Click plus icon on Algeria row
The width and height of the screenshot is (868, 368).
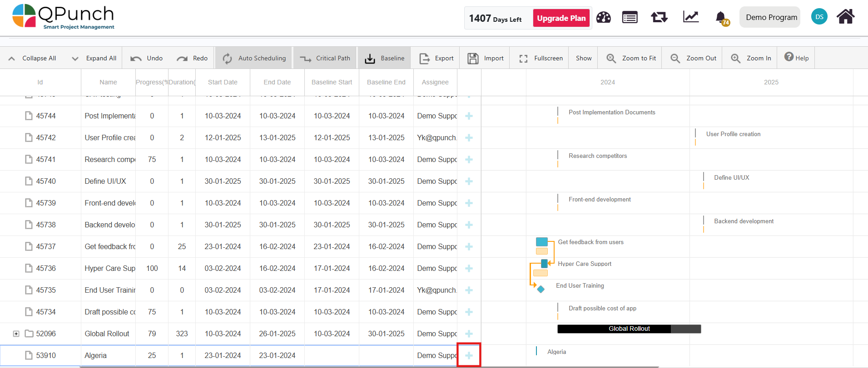(469, 355)
